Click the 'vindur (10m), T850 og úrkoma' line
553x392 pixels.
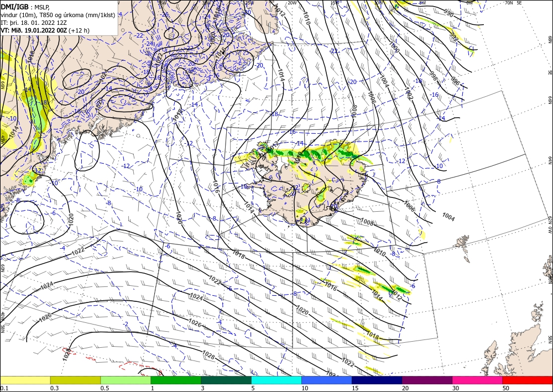58,15
